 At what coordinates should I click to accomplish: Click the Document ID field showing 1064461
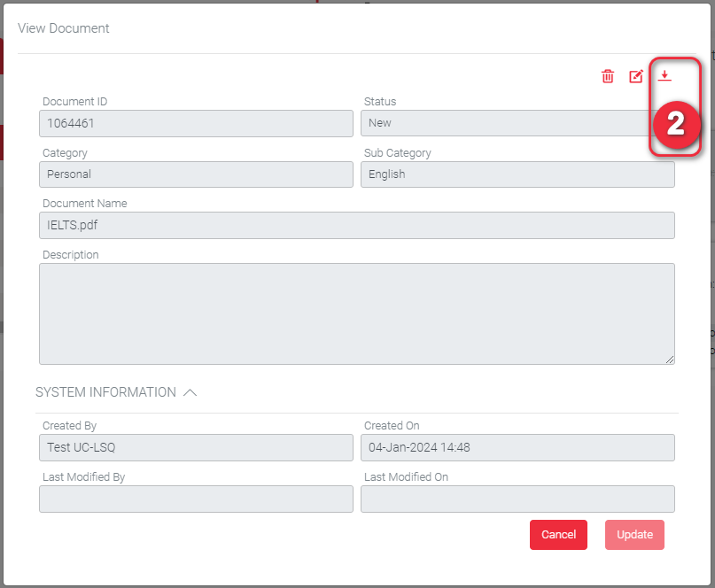[x=196, y=123]
